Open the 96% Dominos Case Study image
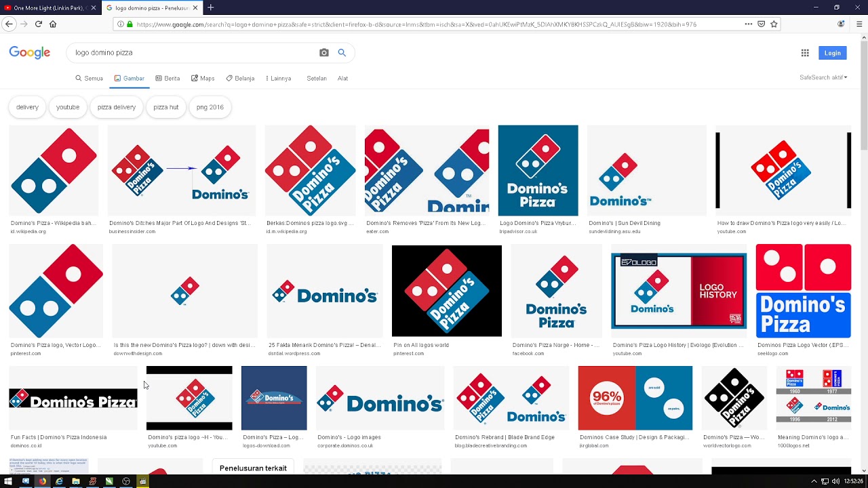This screenshot has height=488, width=868. pos(635,398)
